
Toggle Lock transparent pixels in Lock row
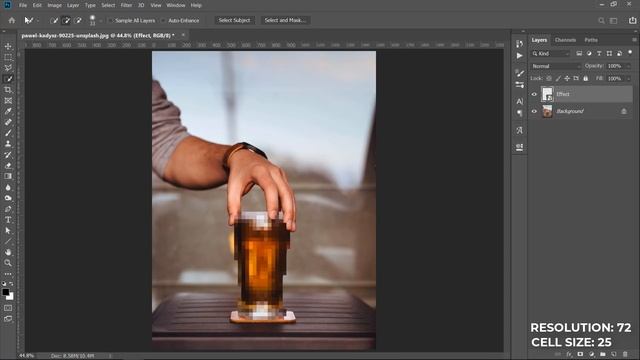click(x=549, y=78)
